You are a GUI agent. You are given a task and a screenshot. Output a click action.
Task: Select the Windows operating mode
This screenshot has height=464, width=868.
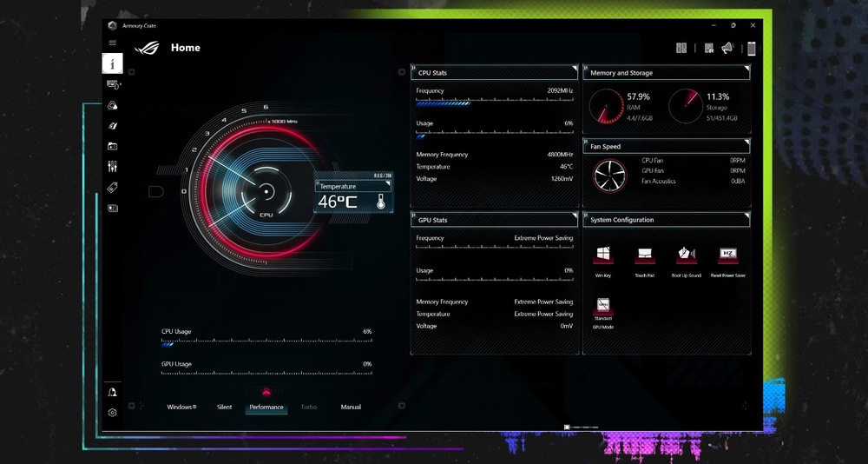(181, 408)
